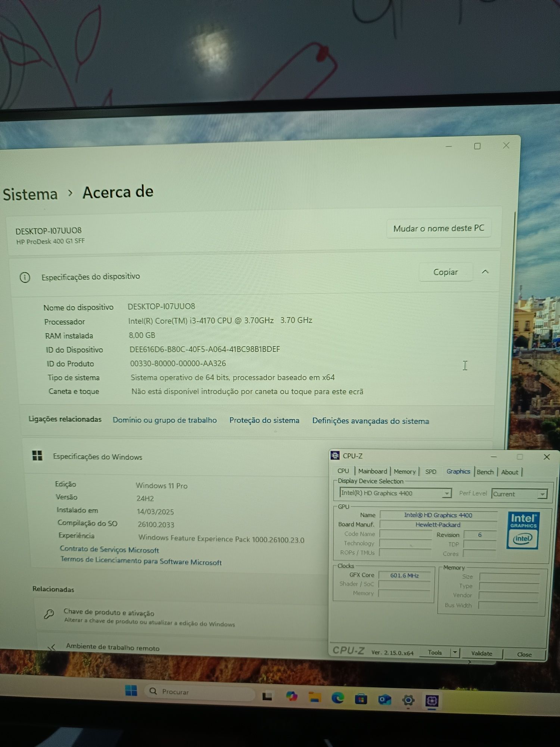Minimize the Settings window

pyautogui.click(x=449, y=146)
